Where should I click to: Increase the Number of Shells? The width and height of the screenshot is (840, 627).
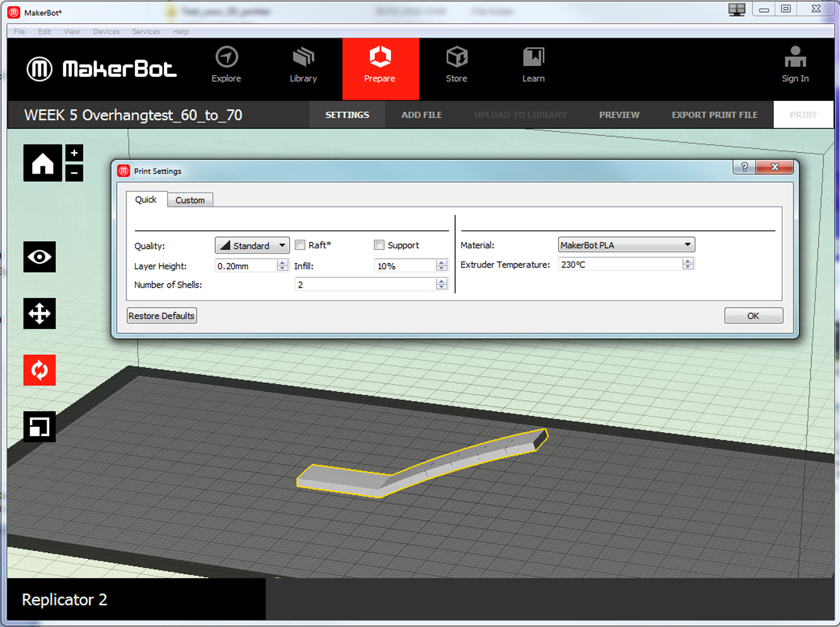[442, 281]
